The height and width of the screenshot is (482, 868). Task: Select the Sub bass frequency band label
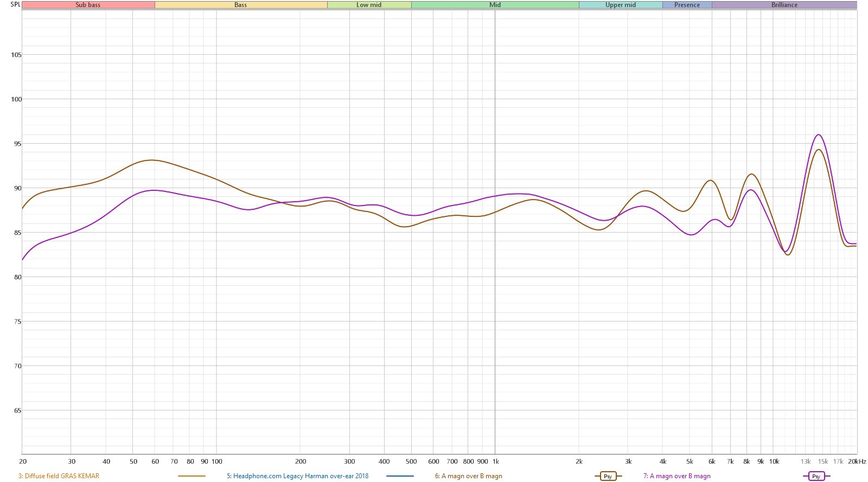pyautogui.click(x=88, y=5)
